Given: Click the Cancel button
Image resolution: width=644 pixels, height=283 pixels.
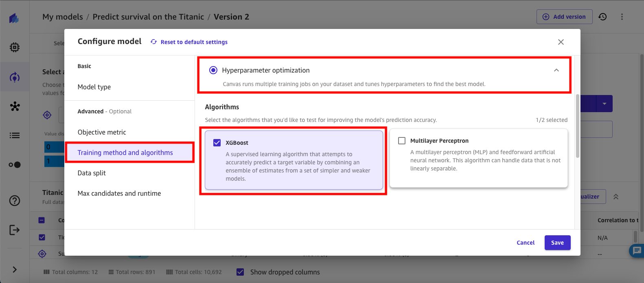Looking at the screenshot, I should click(526, 243).
